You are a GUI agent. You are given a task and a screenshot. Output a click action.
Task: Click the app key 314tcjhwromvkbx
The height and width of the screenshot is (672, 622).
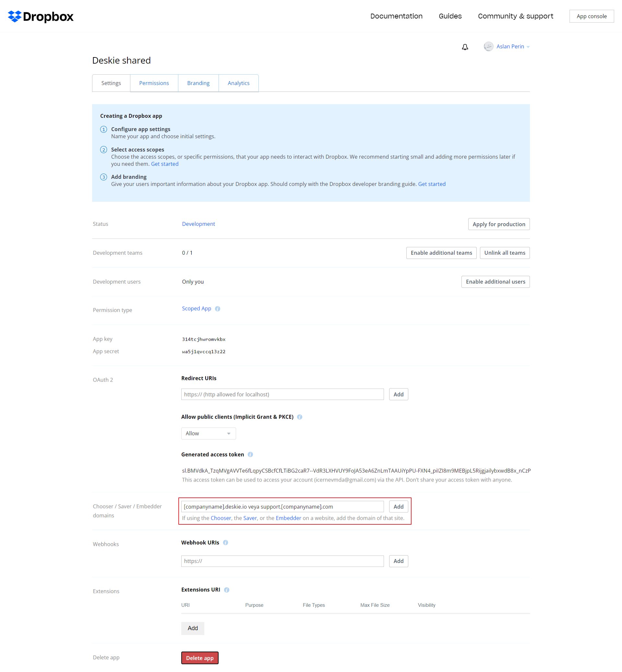[x=204, y=339]
